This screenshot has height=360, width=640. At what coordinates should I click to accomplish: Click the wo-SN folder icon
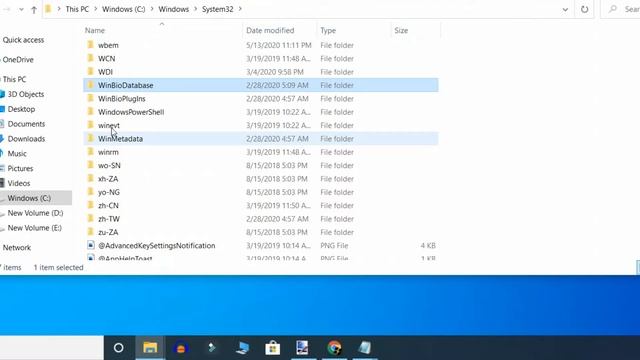91,165
